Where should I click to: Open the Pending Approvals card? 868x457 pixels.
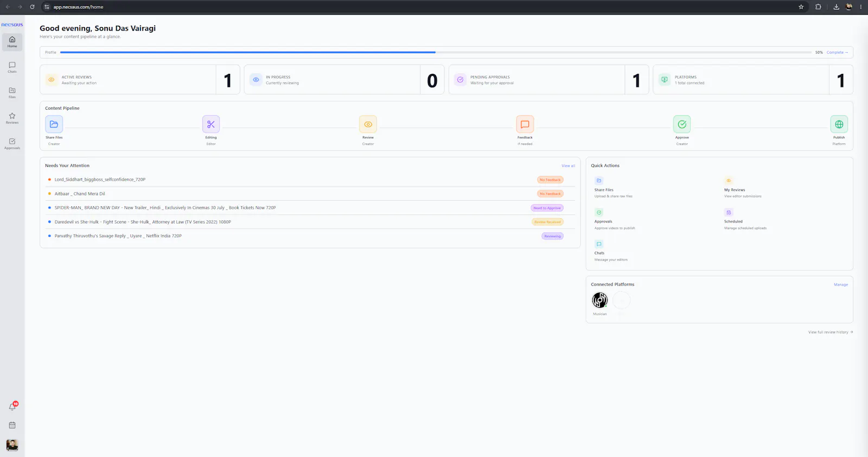pyautogui.click(x=548, y=80)
